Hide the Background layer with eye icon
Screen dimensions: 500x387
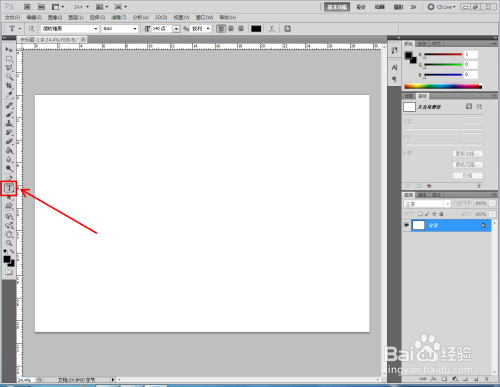tap(406, 225)
